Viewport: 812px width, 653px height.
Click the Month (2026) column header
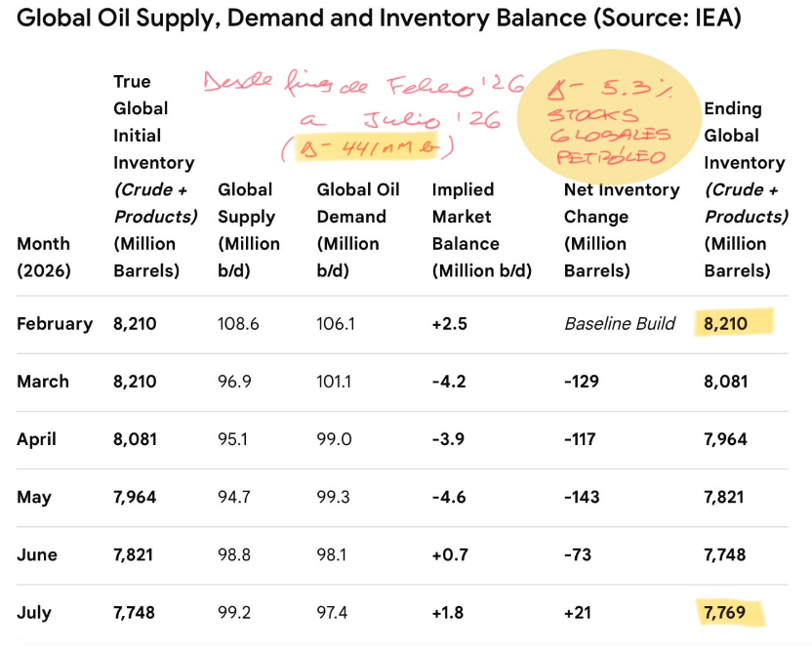[44, 257]
